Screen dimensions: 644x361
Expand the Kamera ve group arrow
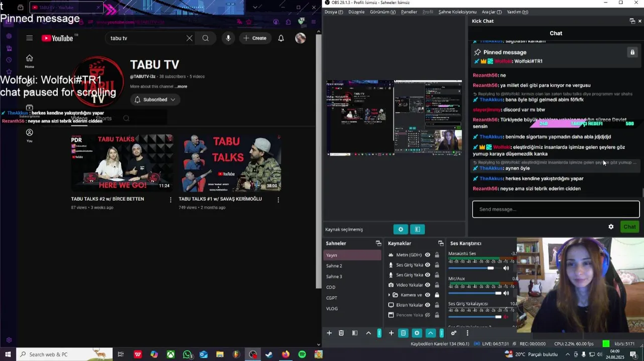click(390, 295)
